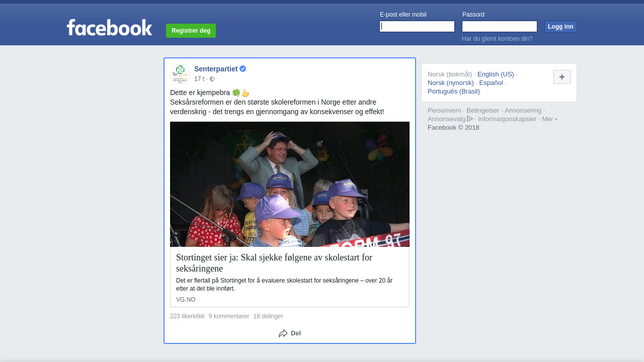Open article headline Stortinget sier ja
The width and height of the screenshot is (644, 362).
(274, 263)
